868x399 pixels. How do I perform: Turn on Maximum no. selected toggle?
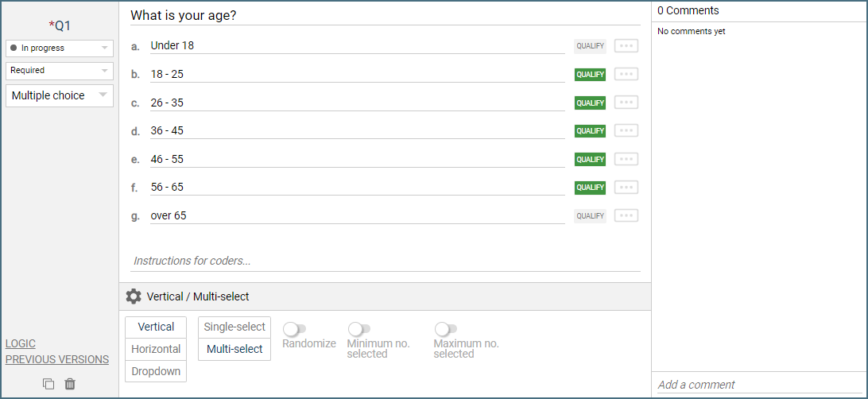coord(446,329)
